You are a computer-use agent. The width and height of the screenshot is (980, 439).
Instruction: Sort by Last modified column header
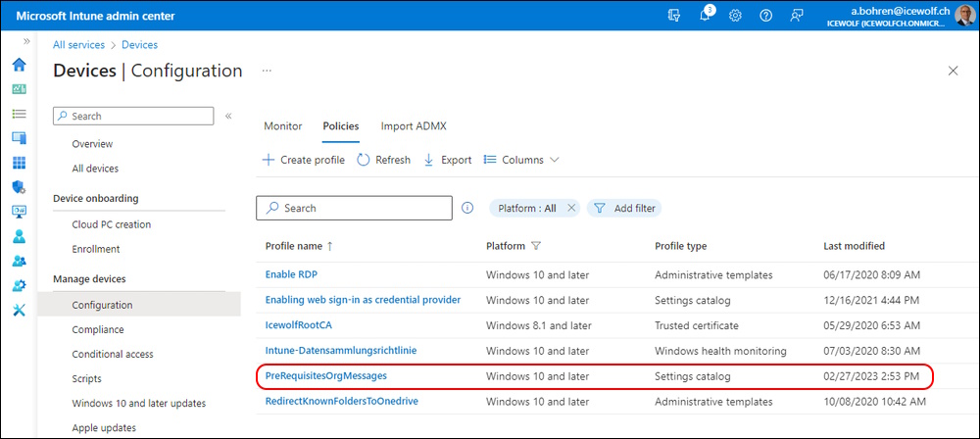click(854, 246)
